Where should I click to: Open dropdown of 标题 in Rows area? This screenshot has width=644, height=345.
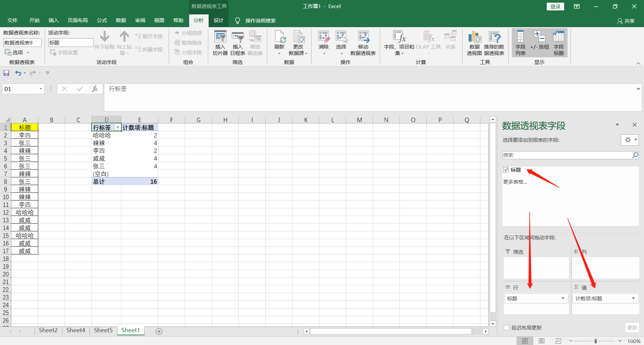563,298
